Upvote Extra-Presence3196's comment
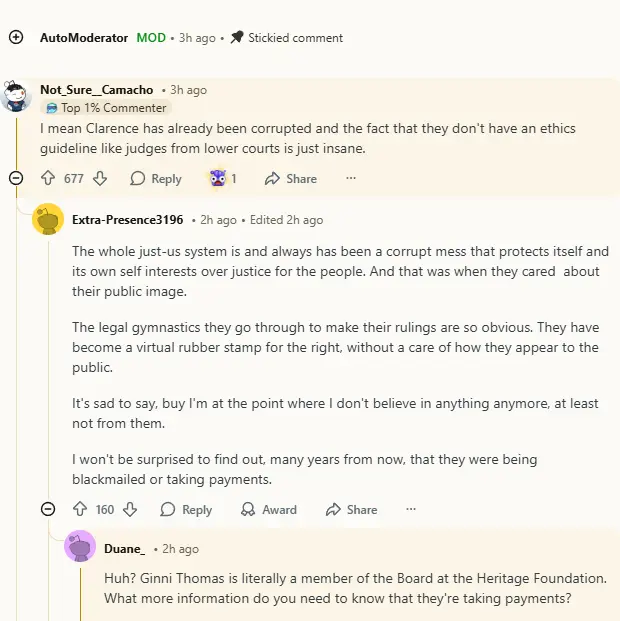620x621 pixels. point(79,509)
